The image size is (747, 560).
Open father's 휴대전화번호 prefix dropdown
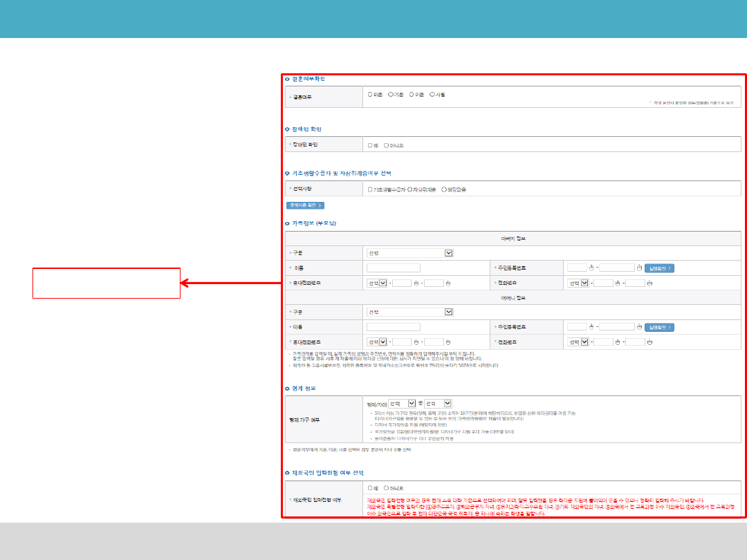coord(377,283)
